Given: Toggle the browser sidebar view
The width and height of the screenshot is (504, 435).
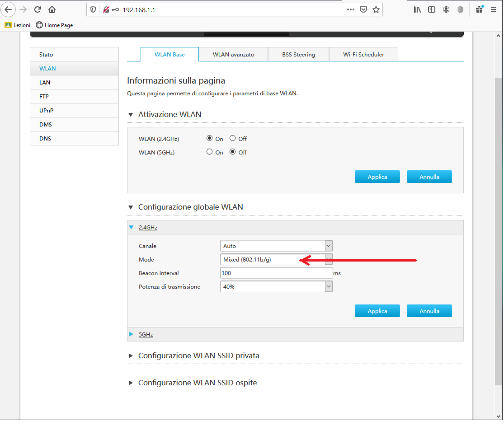Looking at the screenshot, I should (x=431, y=9).
